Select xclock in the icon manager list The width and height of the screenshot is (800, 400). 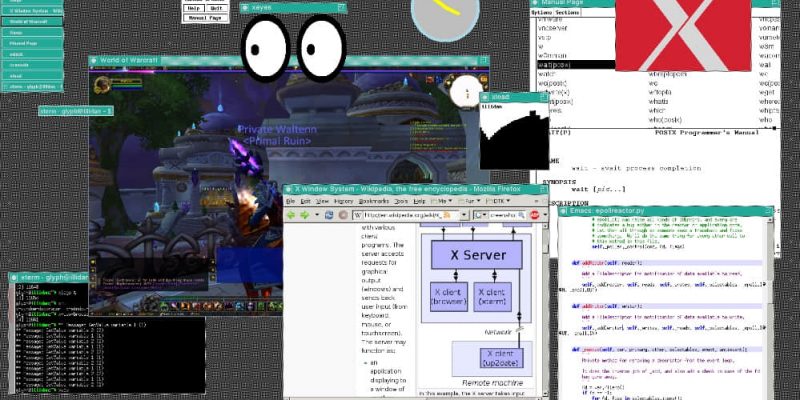(32, 54)
